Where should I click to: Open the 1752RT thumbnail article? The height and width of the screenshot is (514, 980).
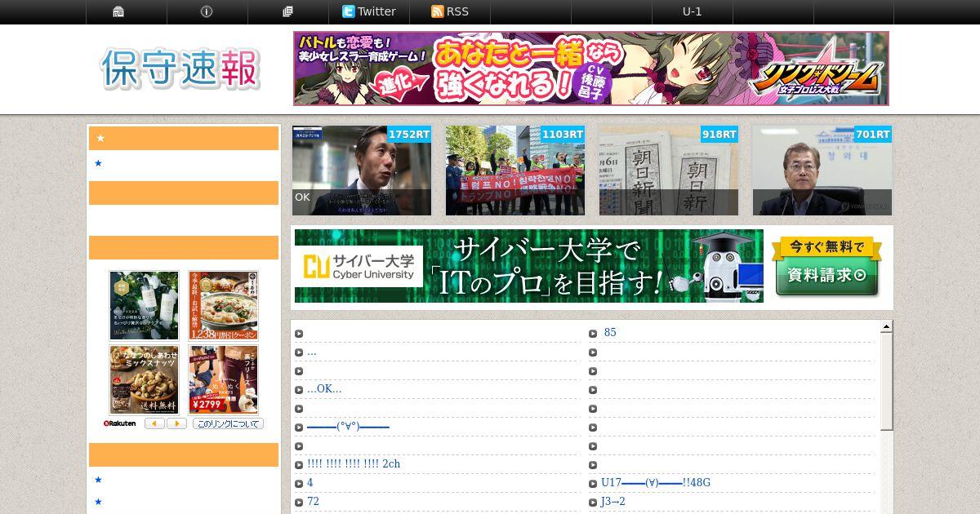(x=362, y=171)
